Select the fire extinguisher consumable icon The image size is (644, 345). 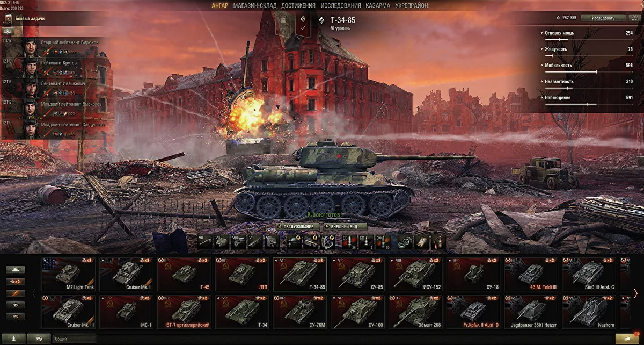pos(438,242)
